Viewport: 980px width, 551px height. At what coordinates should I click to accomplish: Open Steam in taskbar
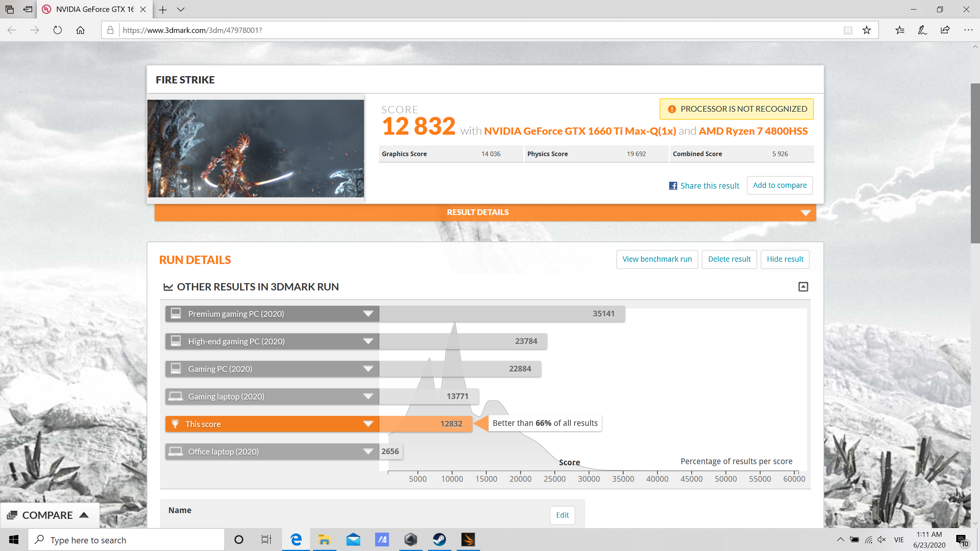[439, 540]
